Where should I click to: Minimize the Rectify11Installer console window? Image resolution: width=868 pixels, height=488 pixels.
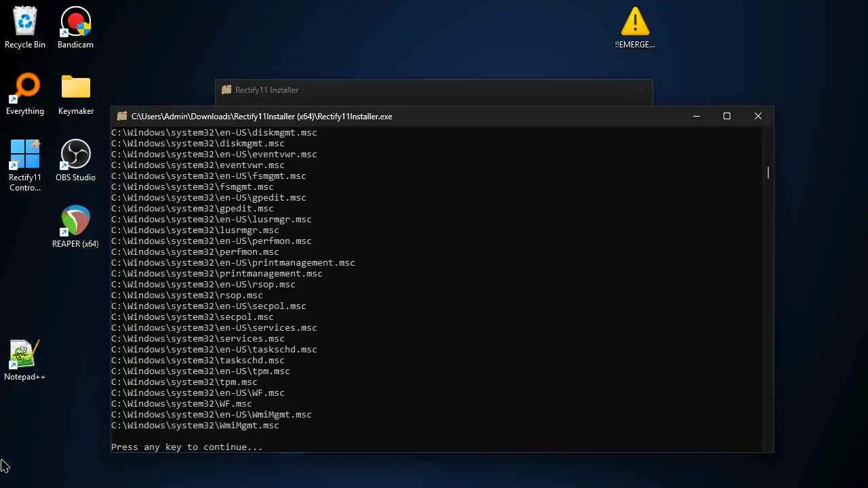696,116
